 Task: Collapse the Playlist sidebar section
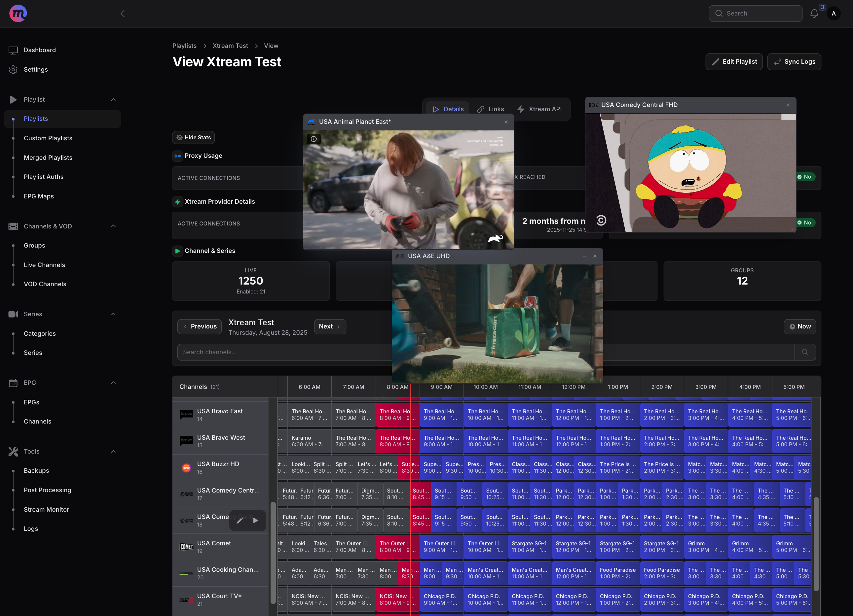click(x=113, y=100)
